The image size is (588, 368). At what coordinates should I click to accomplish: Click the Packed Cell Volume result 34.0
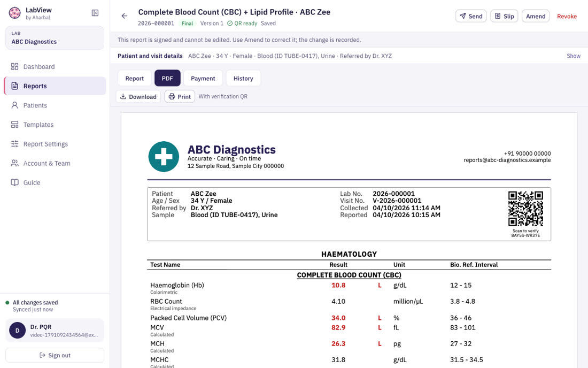[x=338, y=318]
